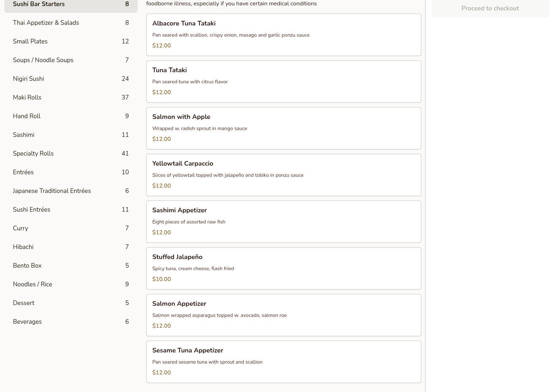555x392 pixels.
Task: Open the Thai Appetizer & Salads category
Action: click(71, 23)
